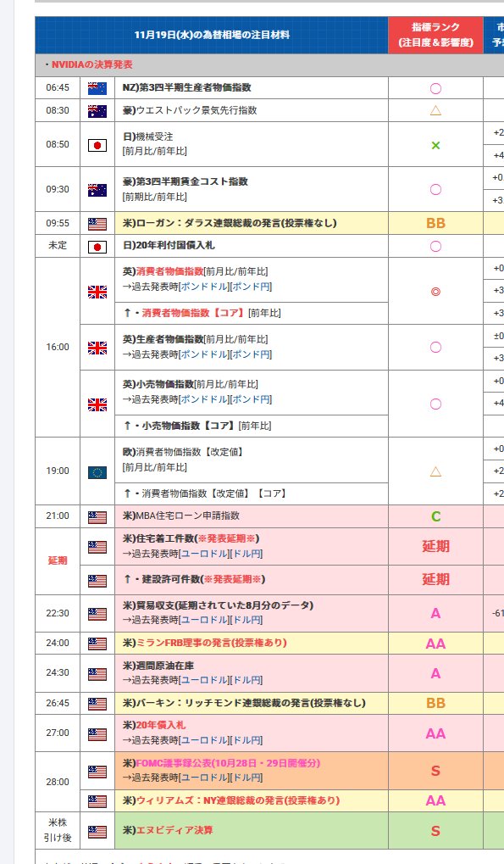Click the US flag beside MBA住宅ローン申請指数
Viewport: 504px width, 864px height.
tap(97, 517)
